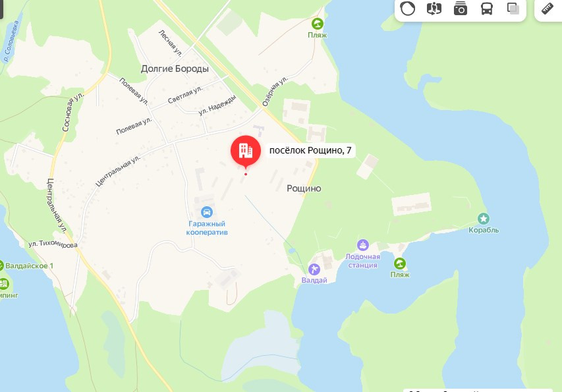Open the Валдайское 1 place marker
Image resolution: width=562 pixels, height=392 pixels.
click(x=1, y=266)
